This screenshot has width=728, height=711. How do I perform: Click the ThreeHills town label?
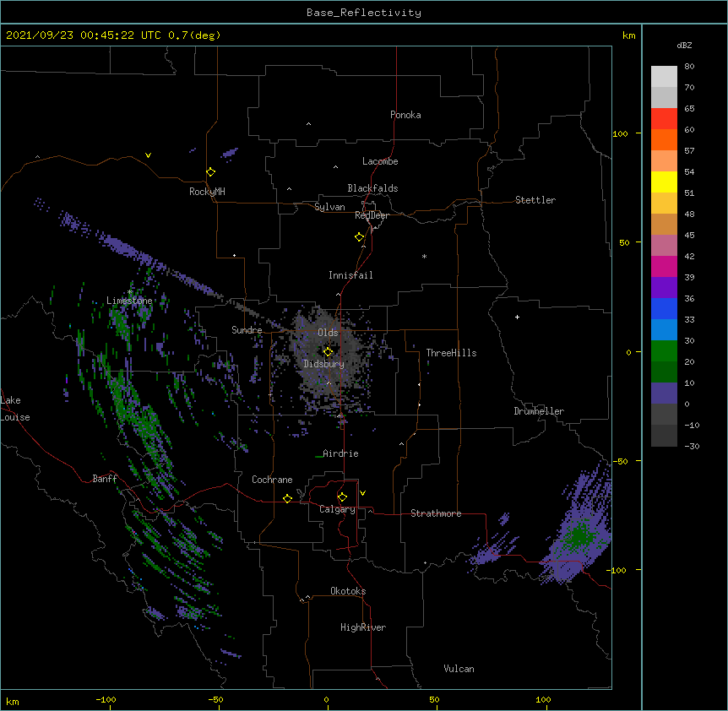point(451,353)
